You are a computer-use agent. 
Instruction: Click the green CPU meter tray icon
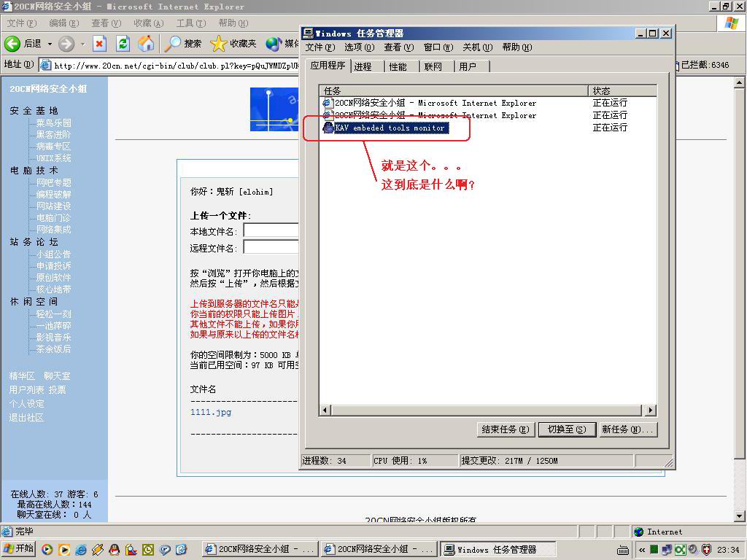pos(654,550)
